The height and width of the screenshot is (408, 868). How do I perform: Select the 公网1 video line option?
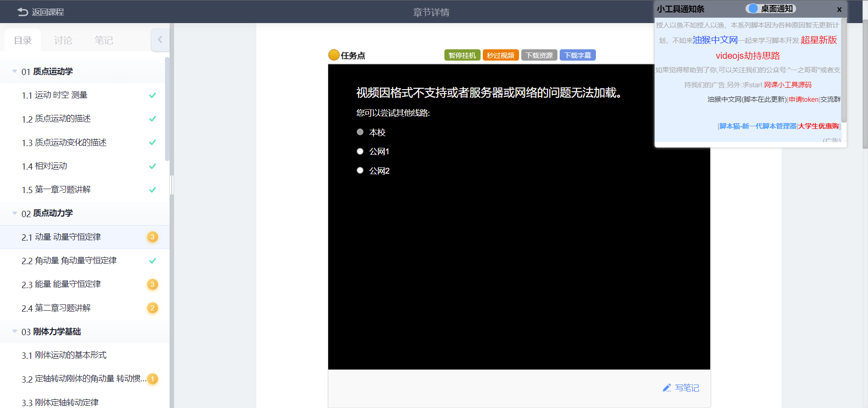point(360,151)
